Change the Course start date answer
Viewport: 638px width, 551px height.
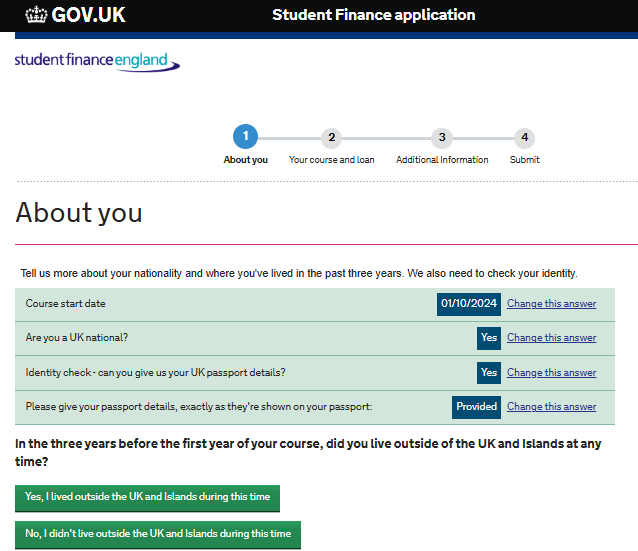pos(551,304)
